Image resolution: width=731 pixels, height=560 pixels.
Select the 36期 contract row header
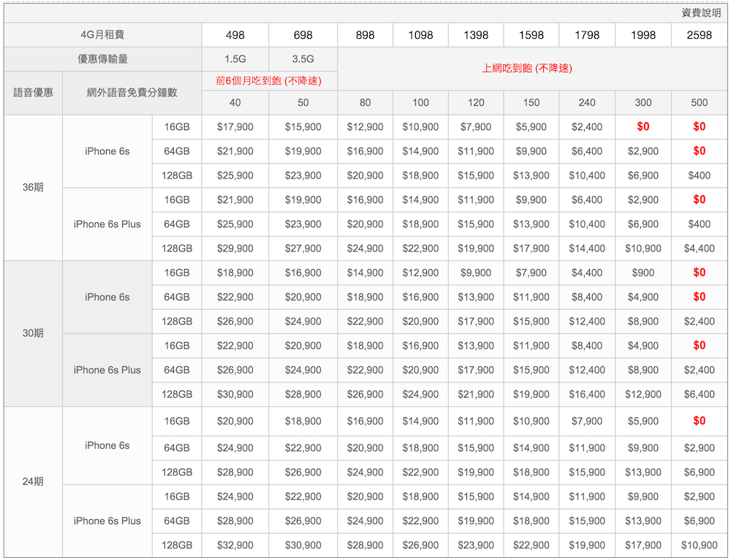click(33, 187)
